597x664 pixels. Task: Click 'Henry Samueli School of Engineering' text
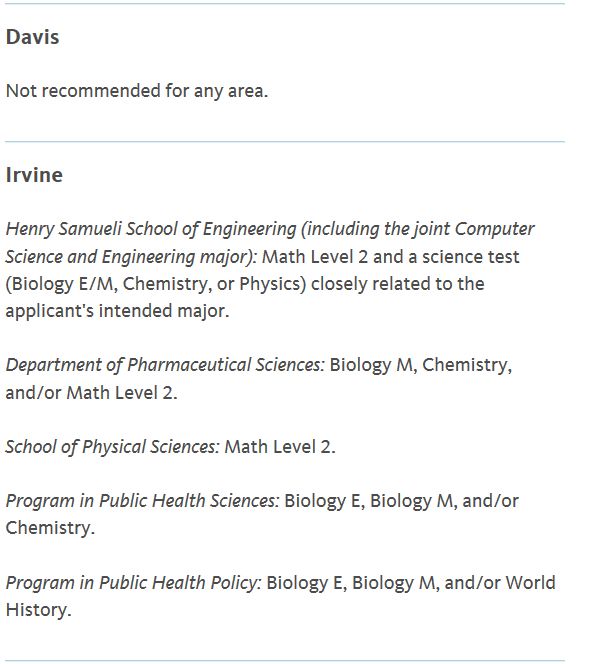[151, 229]
